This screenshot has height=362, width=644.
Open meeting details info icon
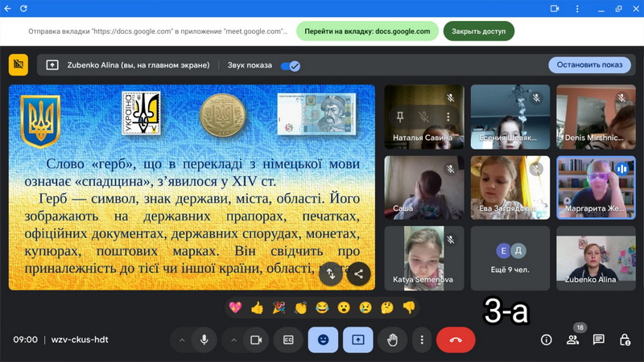click(546, 339)
